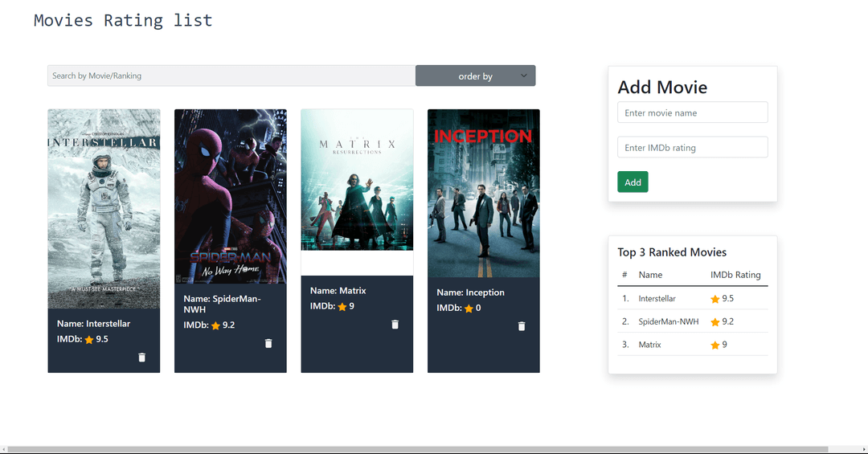The height and width of the screenshot is (454, 868).
Task: Click 'SpiderMan-NWH' in Top 3 Ranked table
Action: click(x=668, y=321)
